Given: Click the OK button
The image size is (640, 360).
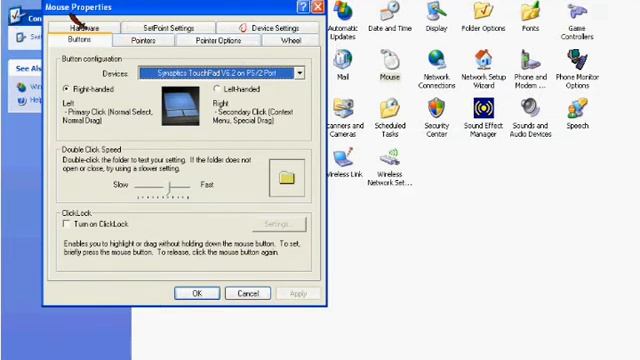Looking at the screenshot, I should coord(197,293).
